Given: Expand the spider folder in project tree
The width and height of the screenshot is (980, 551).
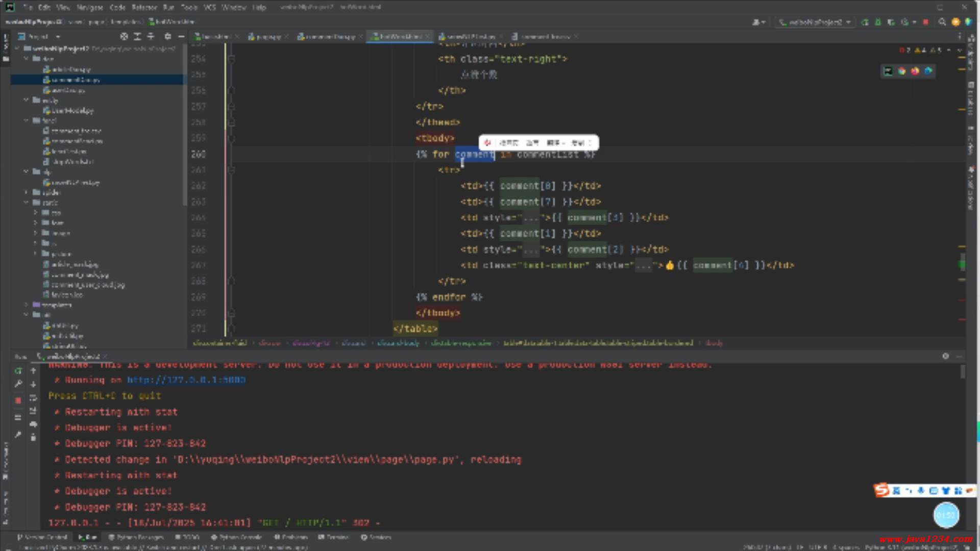Looking at the screenshot, I should [27, 192].
